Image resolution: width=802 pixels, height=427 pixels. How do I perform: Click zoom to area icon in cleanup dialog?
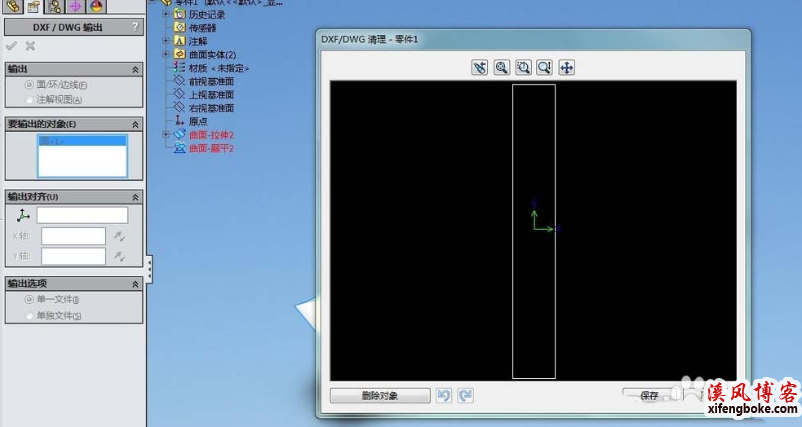click(x=523, y=68)
